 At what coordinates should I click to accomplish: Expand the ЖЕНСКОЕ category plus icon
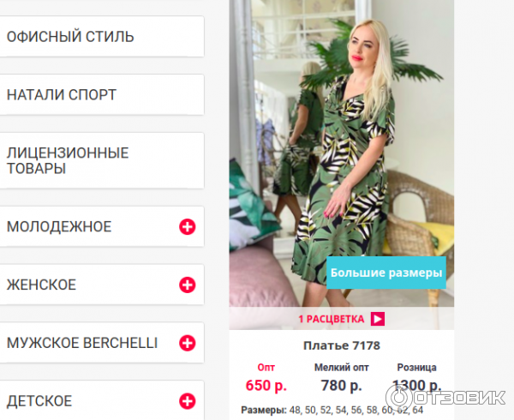[x=187, y=285]
